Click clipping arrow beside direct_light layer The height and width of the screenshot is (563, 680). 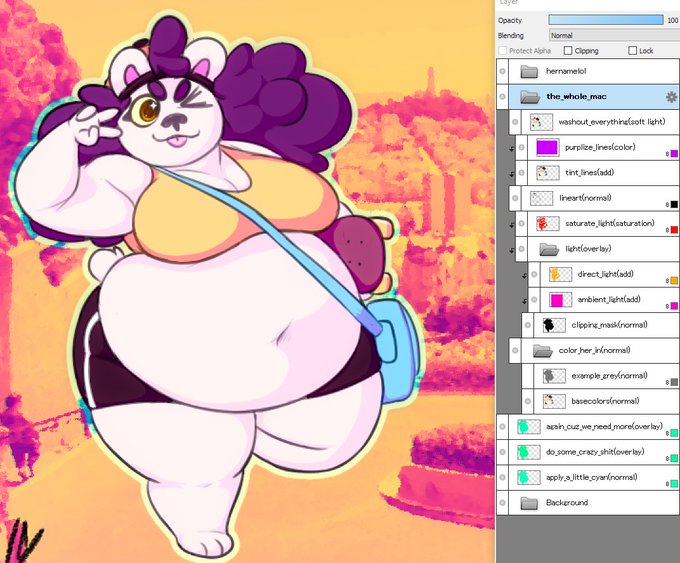tap(524, 275)
